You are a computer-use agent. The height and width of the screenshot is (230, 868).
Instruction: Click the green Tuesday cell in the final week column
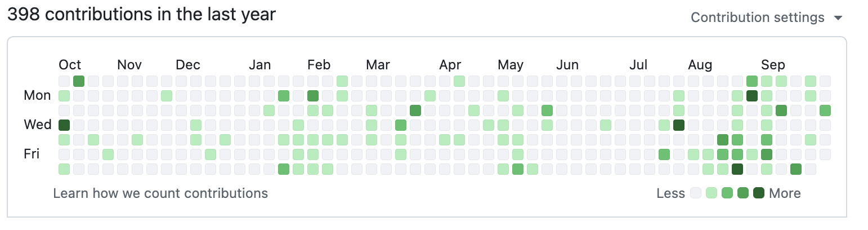825,110
